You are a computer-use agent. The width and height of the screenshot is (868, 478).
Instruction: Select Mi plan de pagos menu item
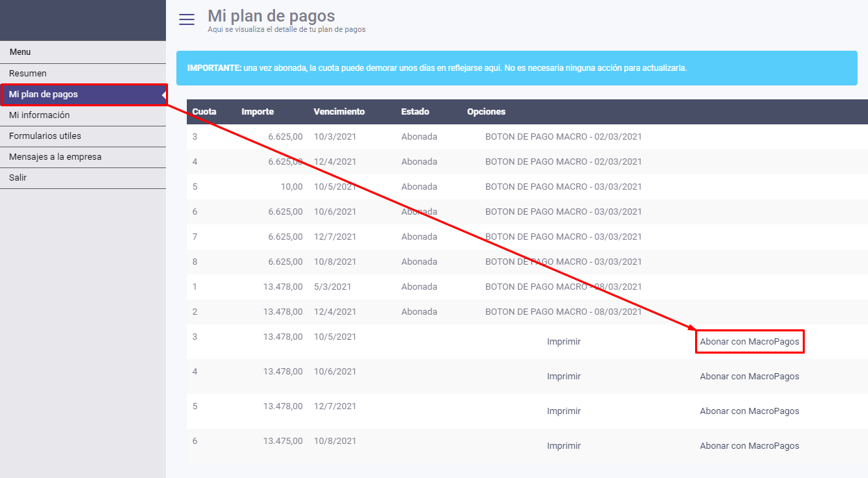83,94
